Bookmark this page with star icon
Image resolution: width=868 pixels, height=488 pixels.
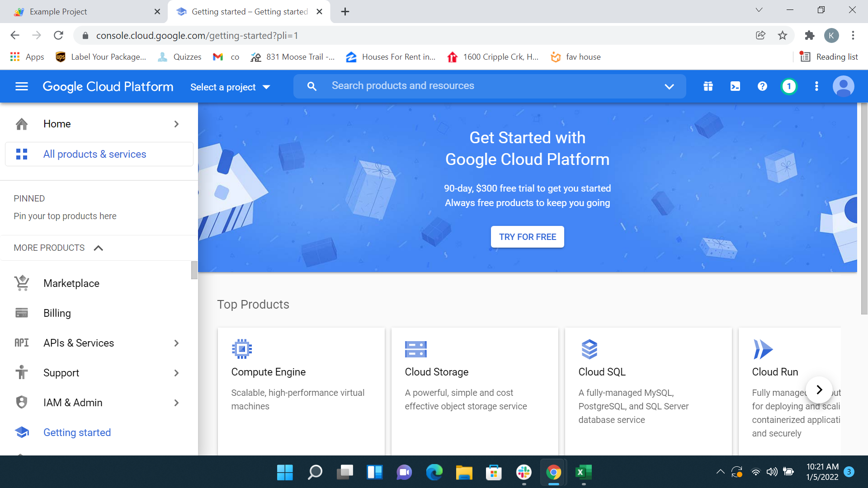783,35
